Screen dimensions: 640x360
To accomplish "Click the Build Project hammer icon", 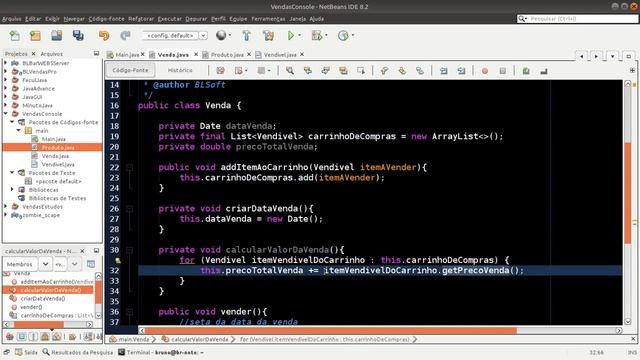I will pyautogui.click(x=247, y=36).
